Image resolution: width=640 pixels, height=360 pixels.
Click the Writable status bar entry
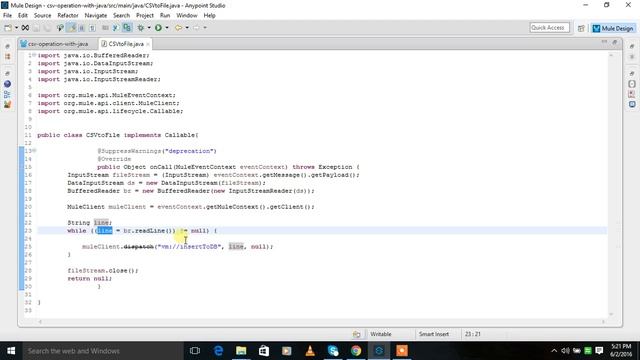(x=380, y=334)
